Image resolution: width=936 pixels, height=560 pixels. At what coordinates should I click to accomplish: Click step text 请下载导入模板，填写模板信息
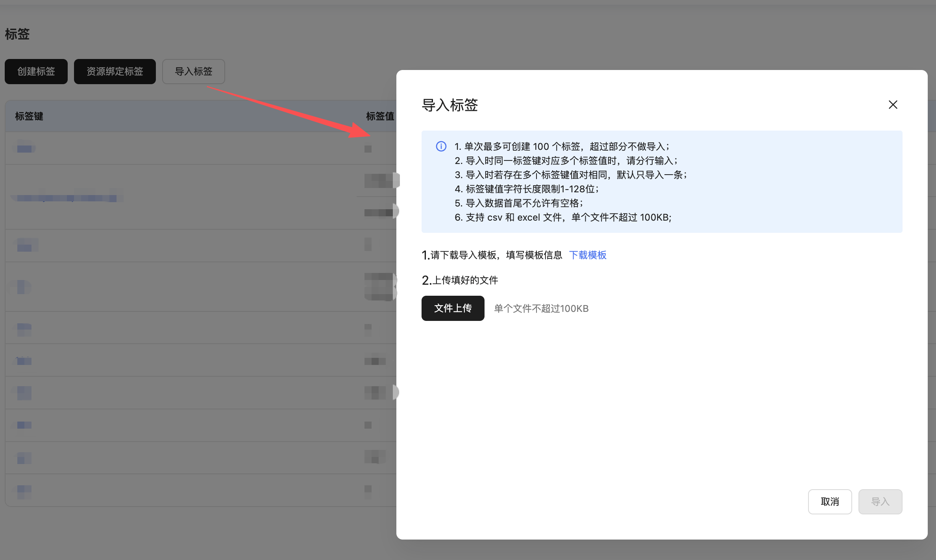496,255
